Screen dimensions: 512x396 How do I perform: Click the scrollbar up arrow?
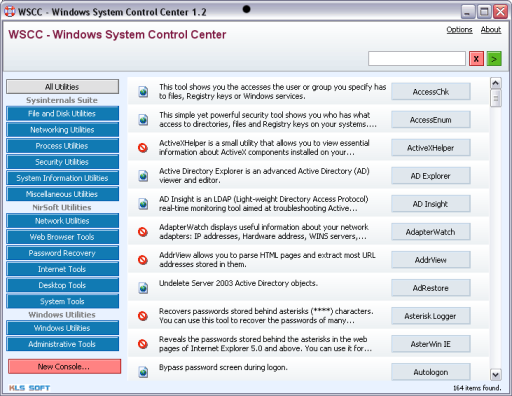tap(496, 83)
